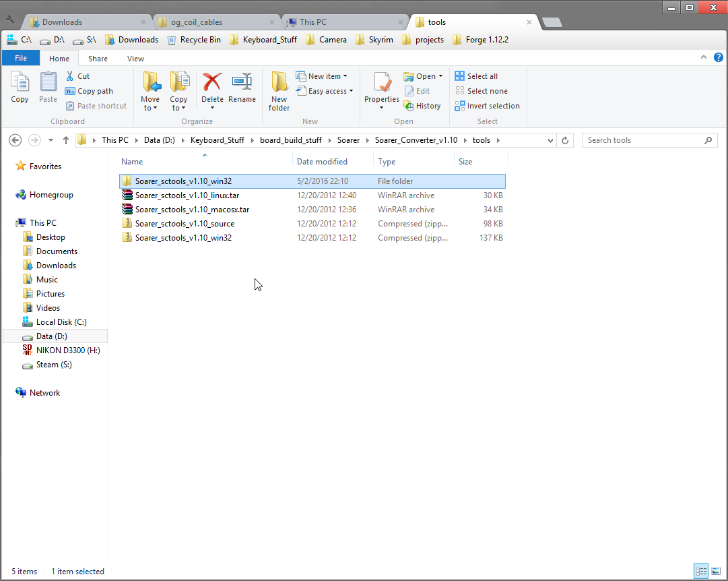Sort files by the Name column
Viewport: 728px width, 581px height.
pyautogui.click(x=132, y=162)
